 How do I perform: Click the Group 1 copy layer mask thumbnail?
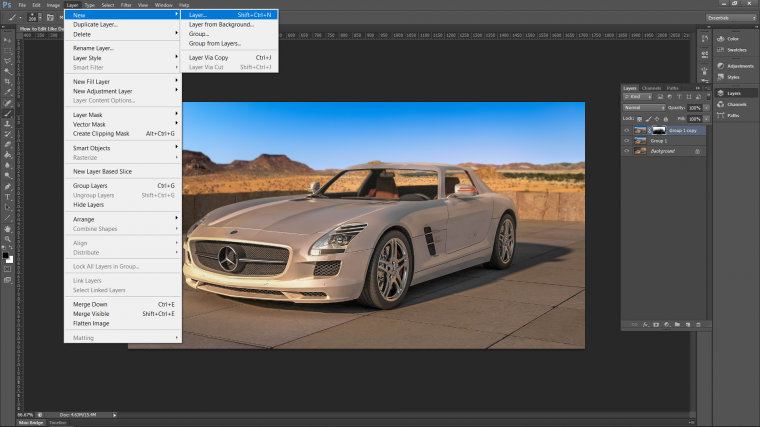coord(659,130)
